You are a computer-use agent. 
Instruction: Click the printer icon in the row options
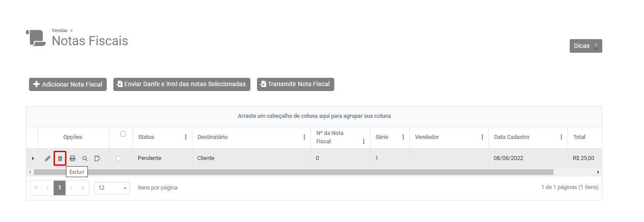coord(72,158)
